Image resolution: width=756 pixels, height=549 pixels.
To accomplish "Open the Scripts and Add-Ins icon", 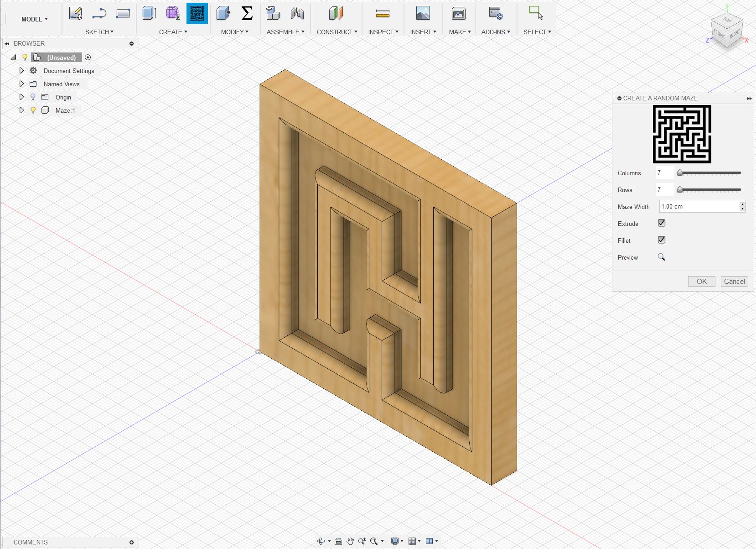I will coord(495,14).
